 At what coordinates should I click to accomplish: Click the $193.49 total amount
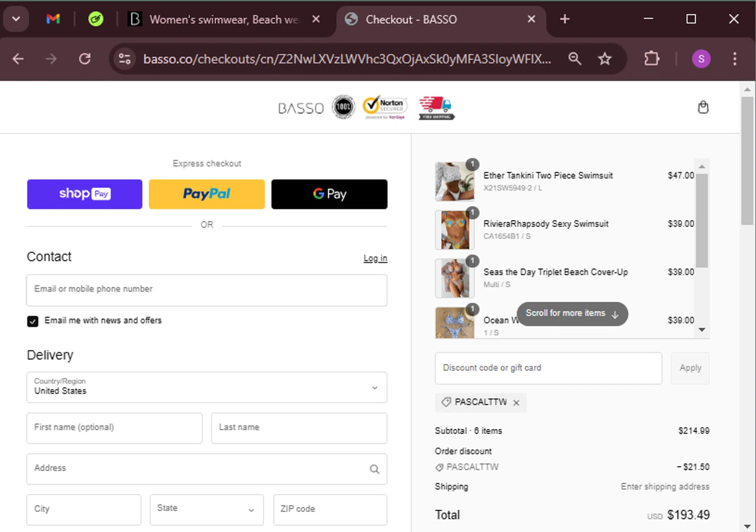click(688, 515)
